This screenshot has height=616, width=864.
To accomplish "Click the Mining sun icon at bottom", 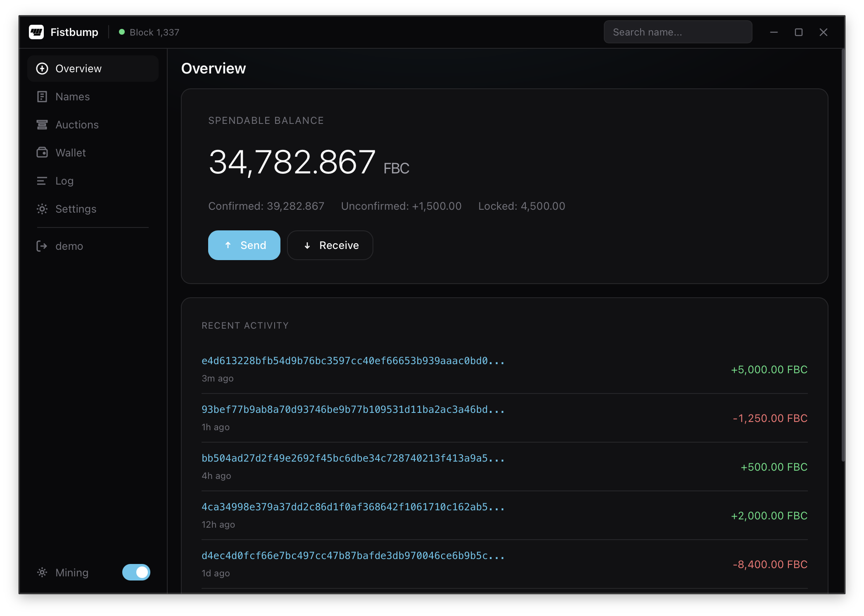I will 42,572.
